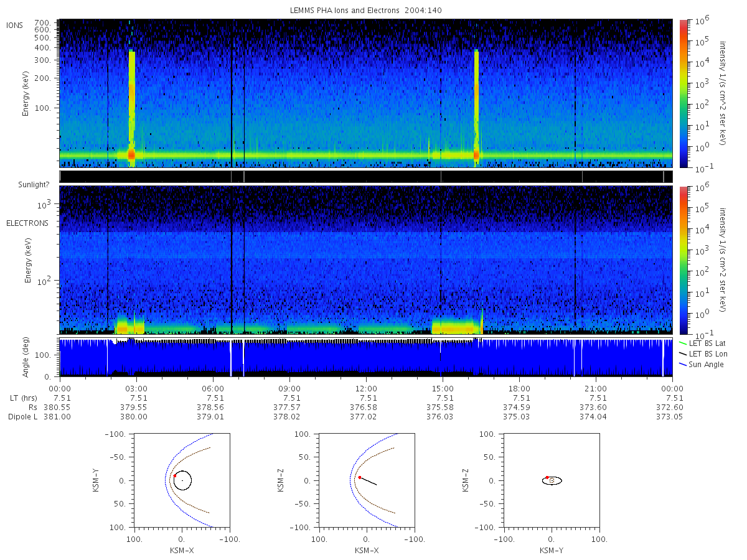Viewport: 747px width, 560px height.
Task: Click the Rs value 372.60
Action: tap(671, 408)
